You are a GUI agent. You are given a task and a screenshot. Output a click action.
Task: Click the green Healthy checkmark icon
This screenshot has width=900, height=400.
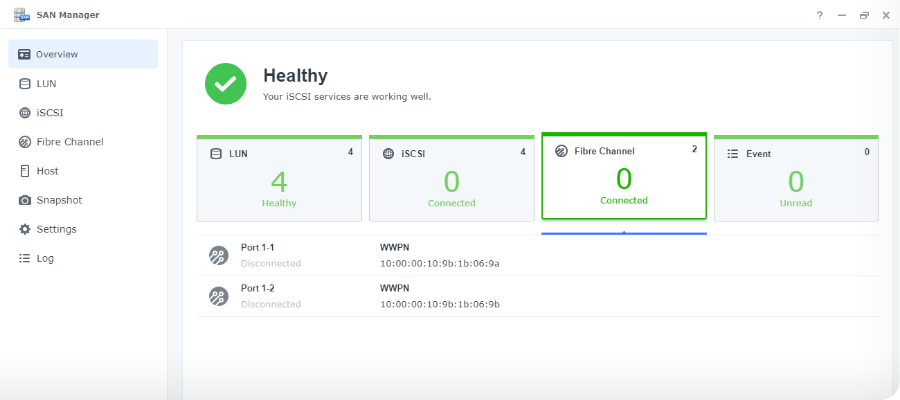click(x=226, y=83)
